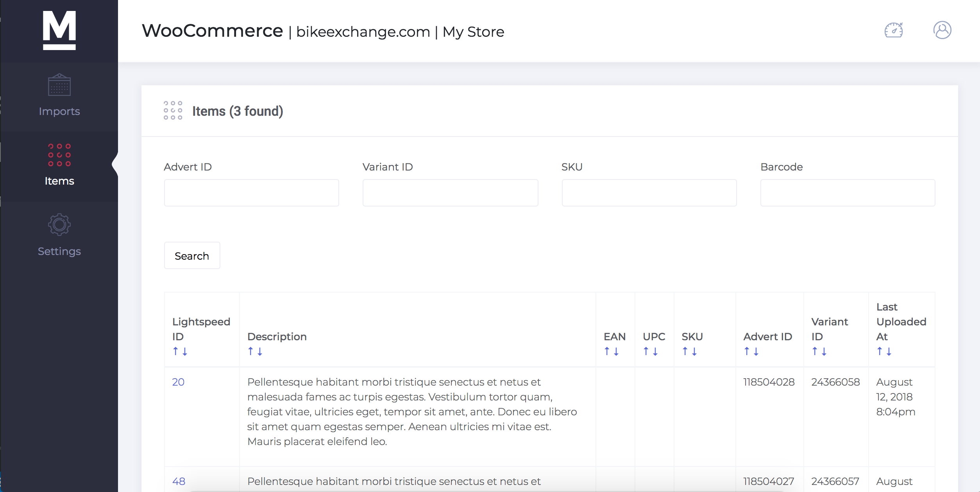980x492 pixels.
Task: Open the Imports calendar icon
Action: (59, 84)
